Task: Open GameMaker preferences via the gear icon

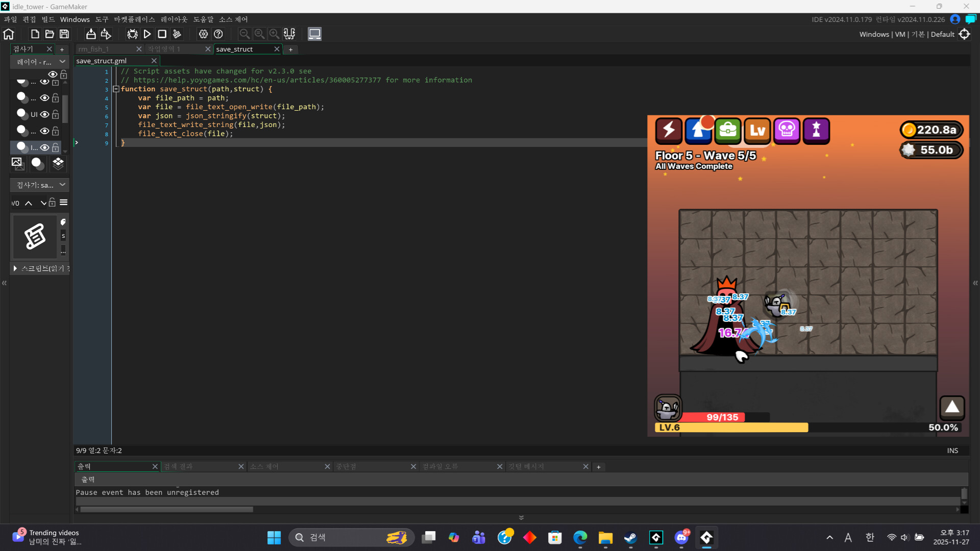Action: click(203, 34)
